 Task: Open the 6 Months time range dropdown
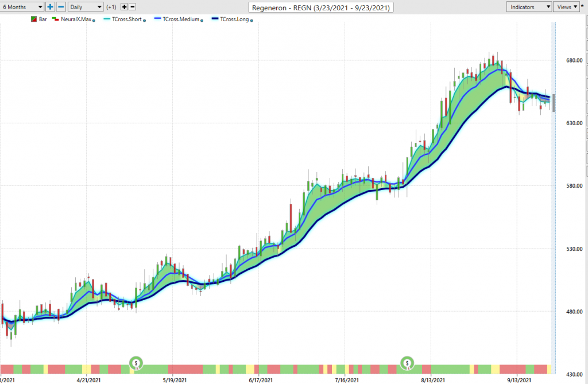tap(22, 7)
